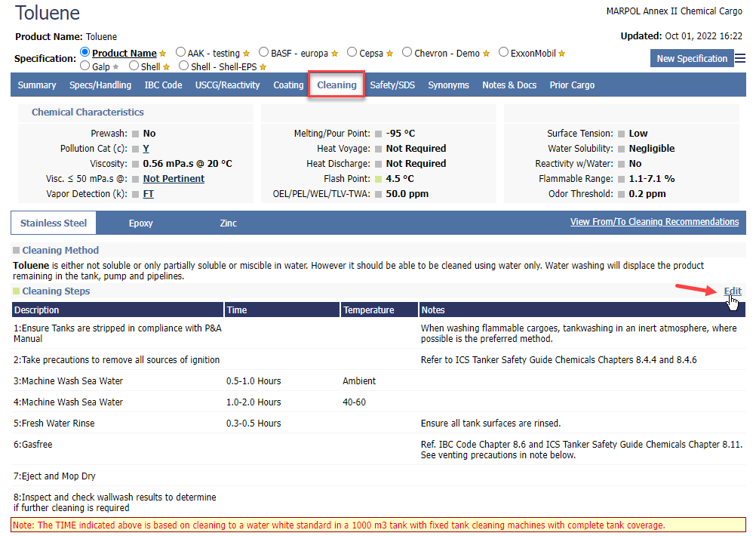This screenshot has width=756, height=536.
Task: Click the star icon beside Cepsa
Action: point(389,54)
